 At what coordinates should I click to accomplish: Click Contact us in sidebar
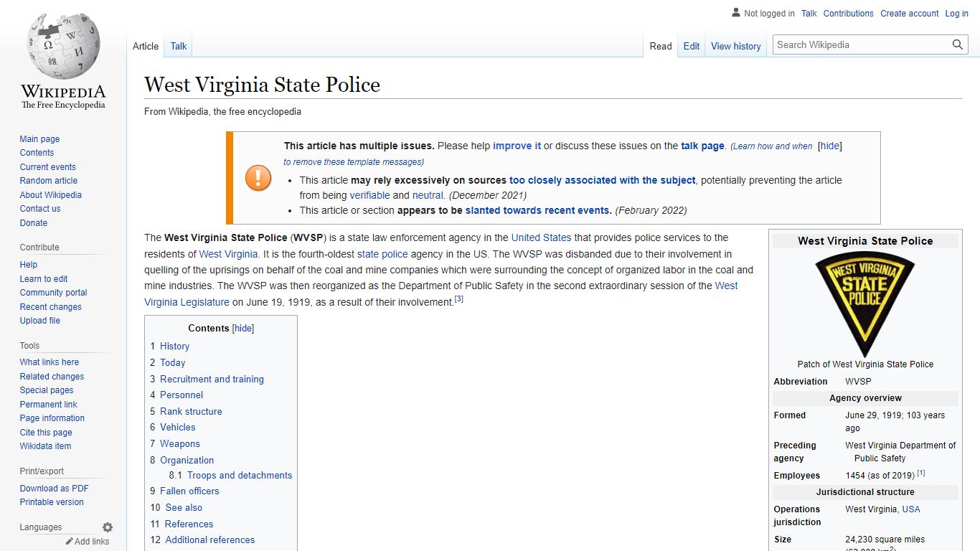40,209
